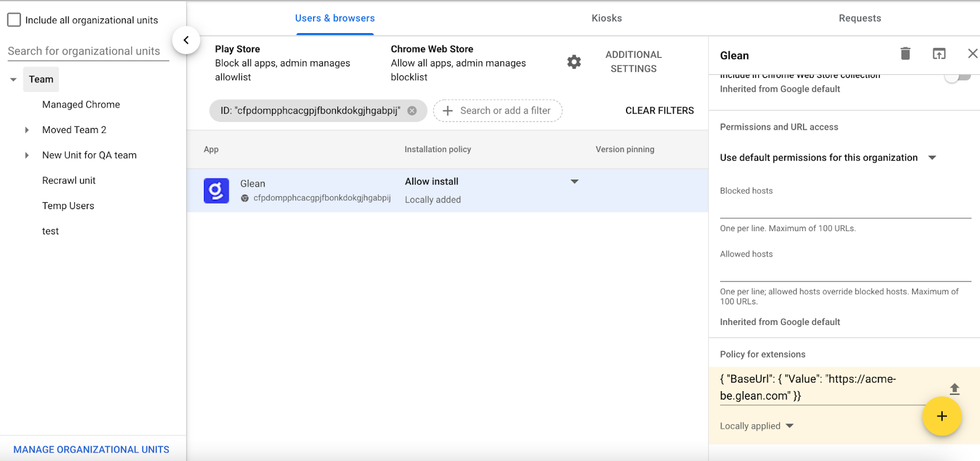Click the yellow plus add button
This screenshot has height=461, width=980.
click(941, 416)
